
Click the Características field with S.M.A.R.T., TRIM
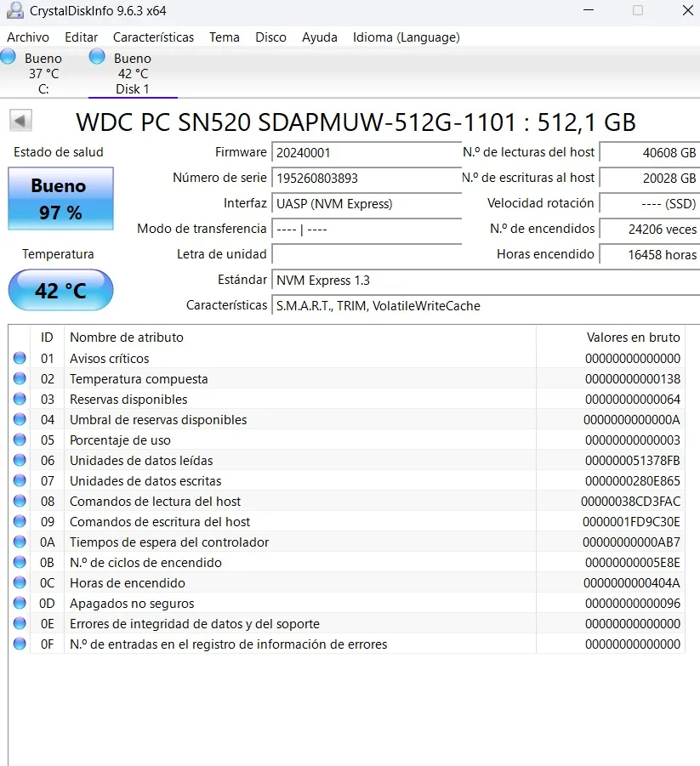(486, 305)
